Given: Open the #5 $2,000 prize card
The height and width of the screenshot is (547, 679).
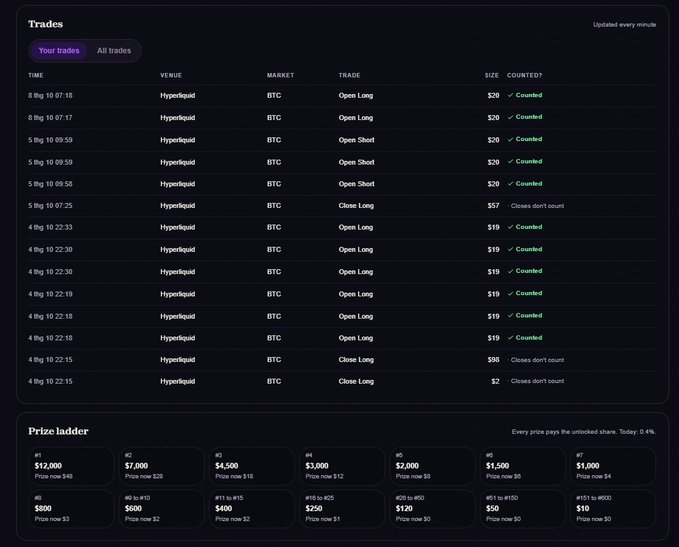Looking at the screenshot, I should coord(432,466).
